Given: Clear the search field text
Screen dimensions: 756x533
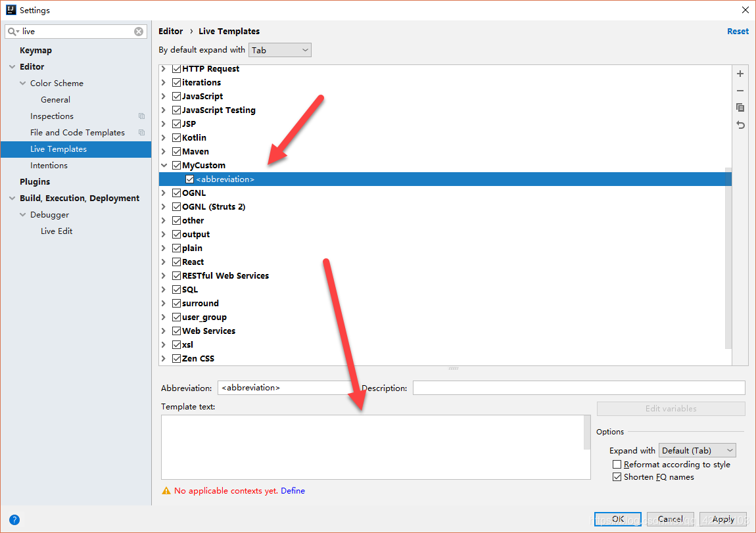Looking at the screenshot, I should [x=138, y=32].
